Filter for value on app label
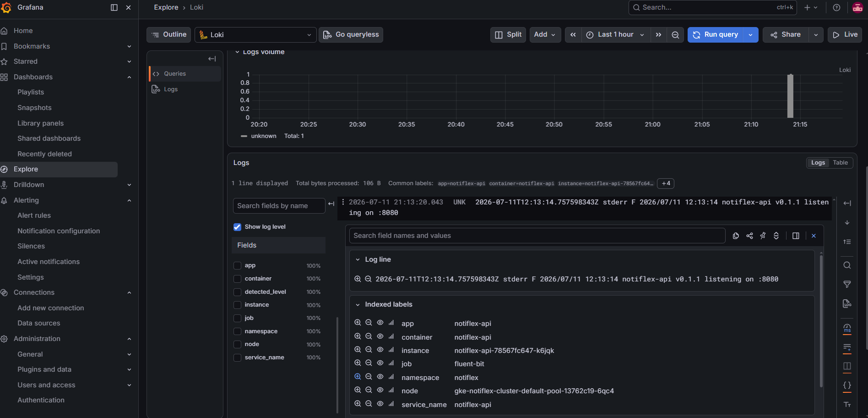 [x=358, y=323]
